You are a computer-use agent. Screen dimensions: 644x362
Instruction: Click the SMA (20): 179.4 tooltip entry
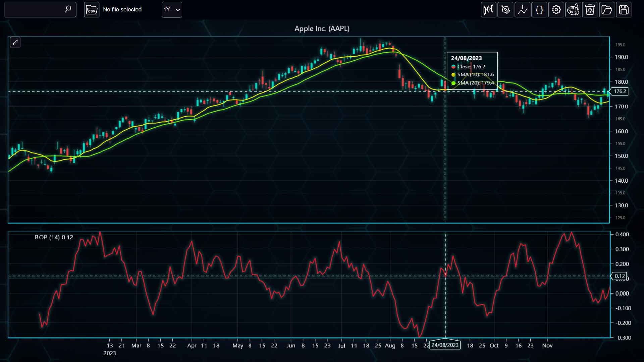(x=473, y=83)
